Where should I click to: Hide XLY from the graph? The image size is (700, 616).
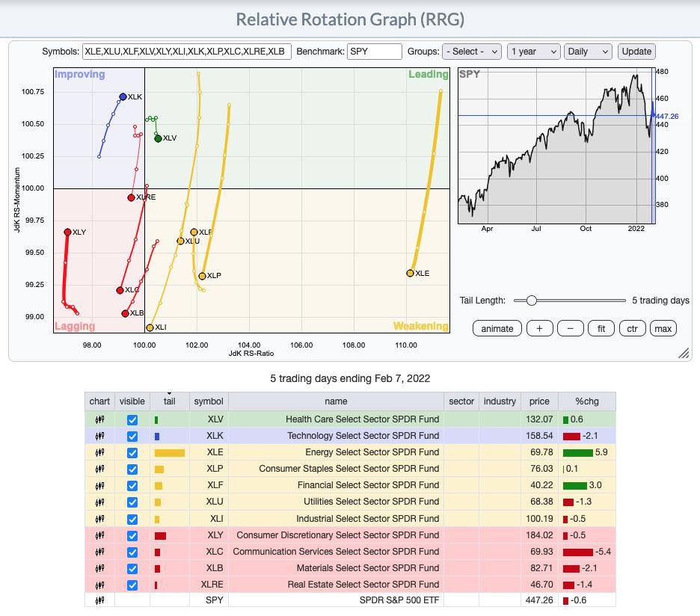(132, 536)
